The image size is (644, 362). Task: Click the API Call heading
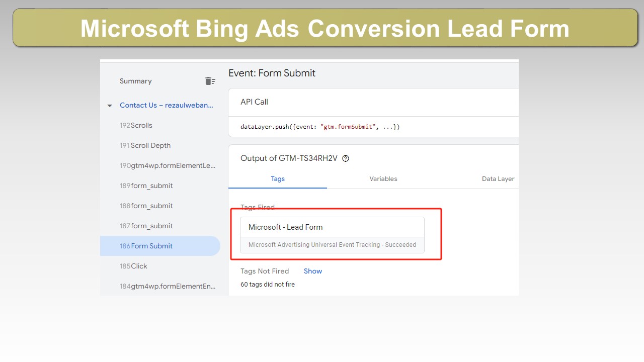click(254, 102)
